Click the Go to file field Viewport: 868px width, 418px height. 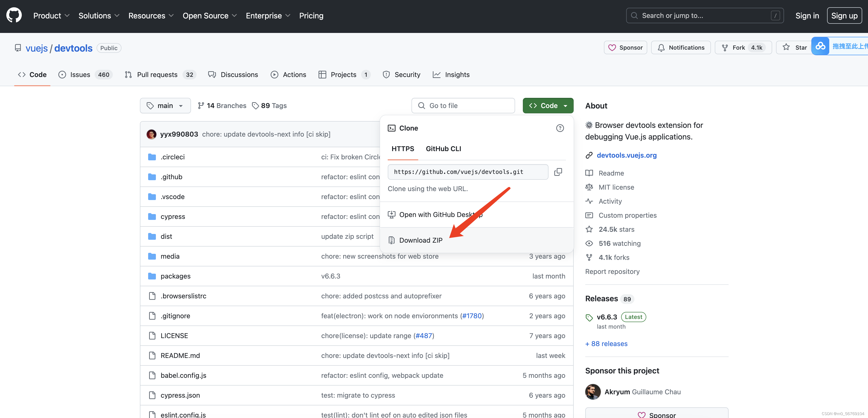coord(463,106)
